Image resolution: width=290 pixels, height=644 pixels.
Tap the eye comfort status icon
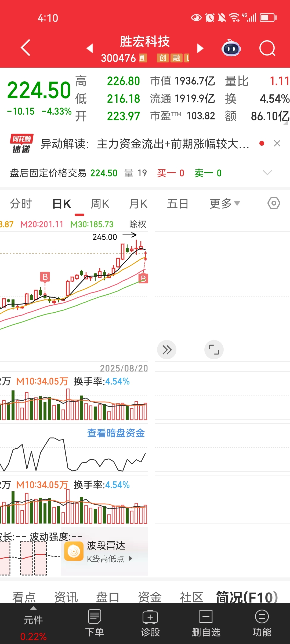[x=196, y=18]
